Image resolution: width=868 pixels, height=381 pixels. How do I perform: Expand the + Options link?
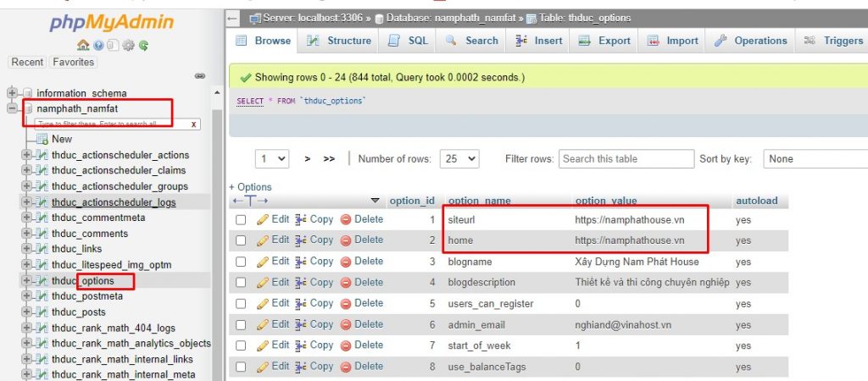[x=250, y=187]
